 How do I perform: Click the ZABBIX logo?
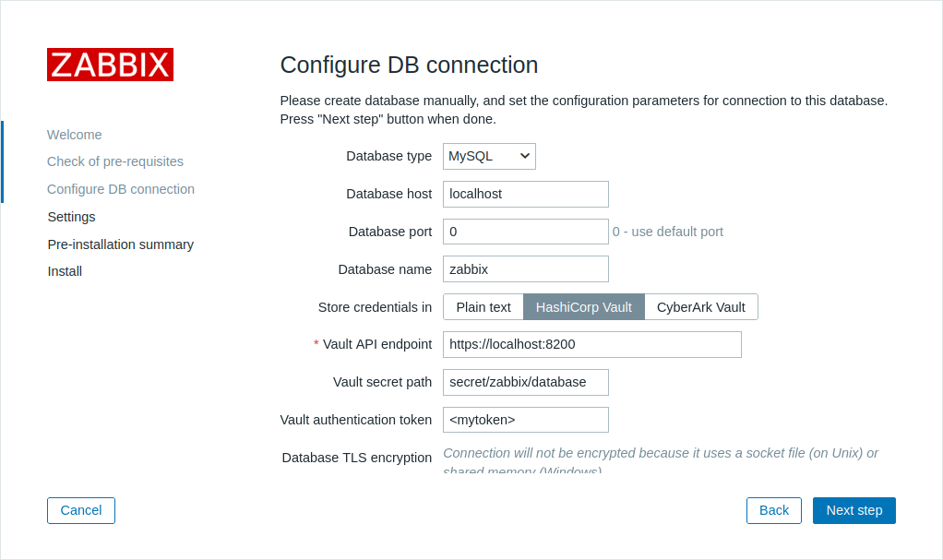110,65
